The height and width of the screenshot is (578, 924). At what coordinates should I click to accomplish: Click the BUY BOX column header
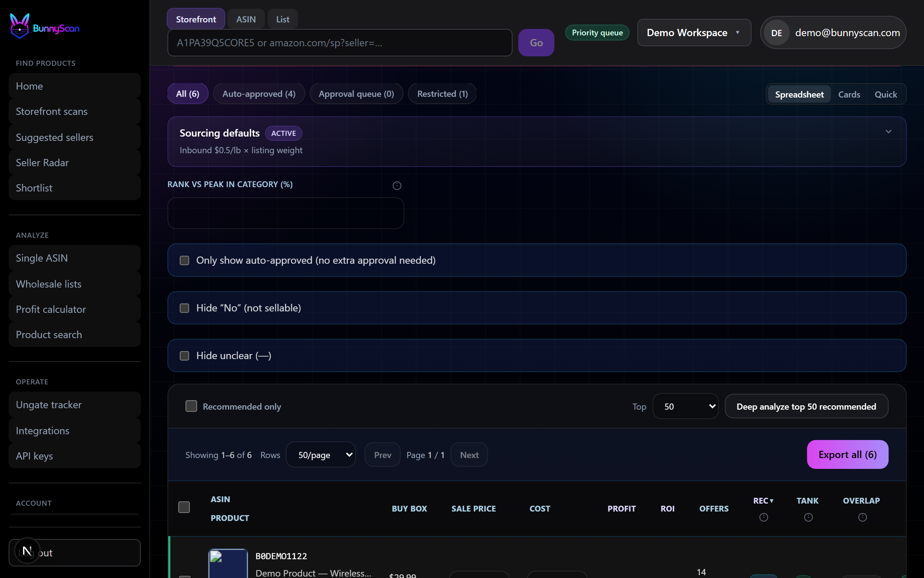[x=409, y=508]
